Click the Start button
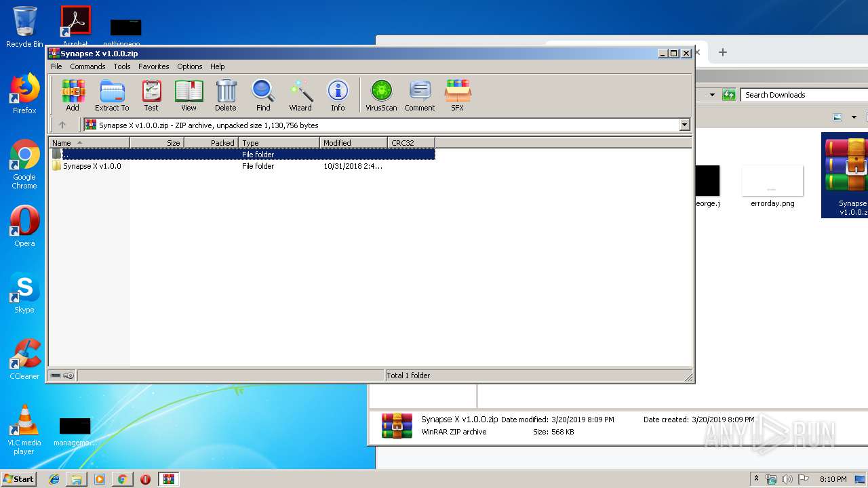The image size is (868, 488). coord(19,479)
